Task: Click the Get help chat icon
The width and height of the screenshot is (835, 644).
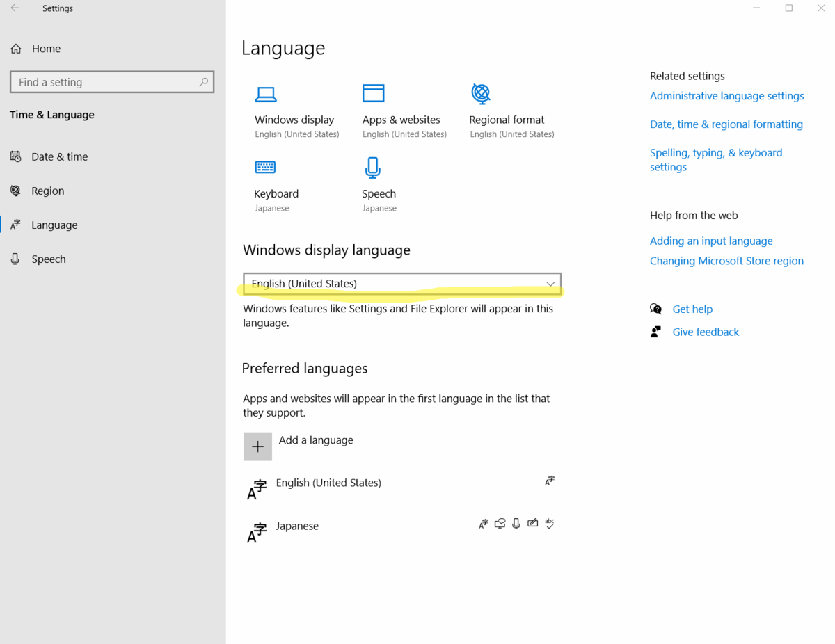Action: (x=655, y=309)
